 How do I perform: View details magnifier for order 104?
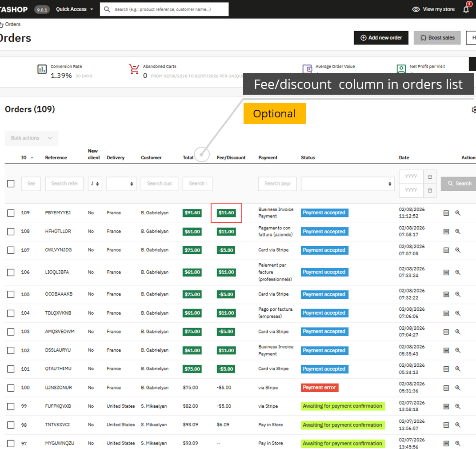457,313
